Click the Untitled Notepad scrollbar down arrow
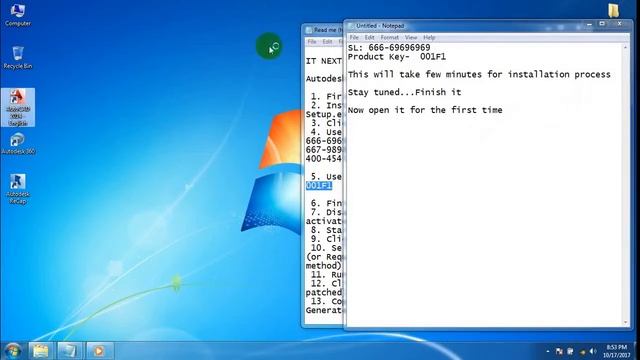 [x=625, y=322]
